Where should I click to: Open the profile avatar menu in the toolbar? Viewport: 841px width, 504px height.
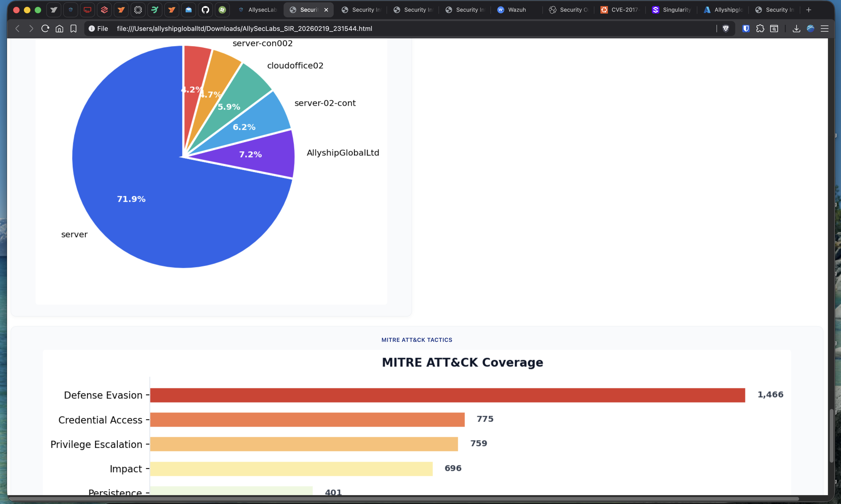(x=810, y=29)
